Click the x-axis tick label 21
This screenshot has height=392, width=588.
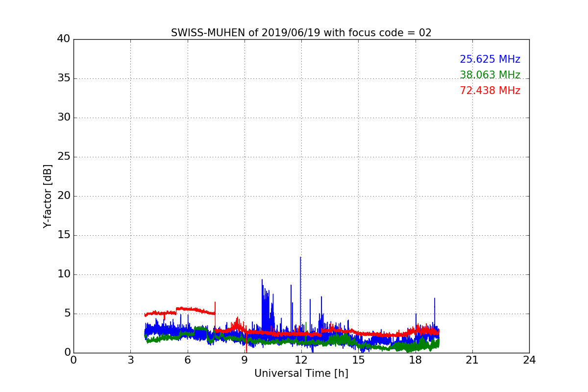(472, 360)
